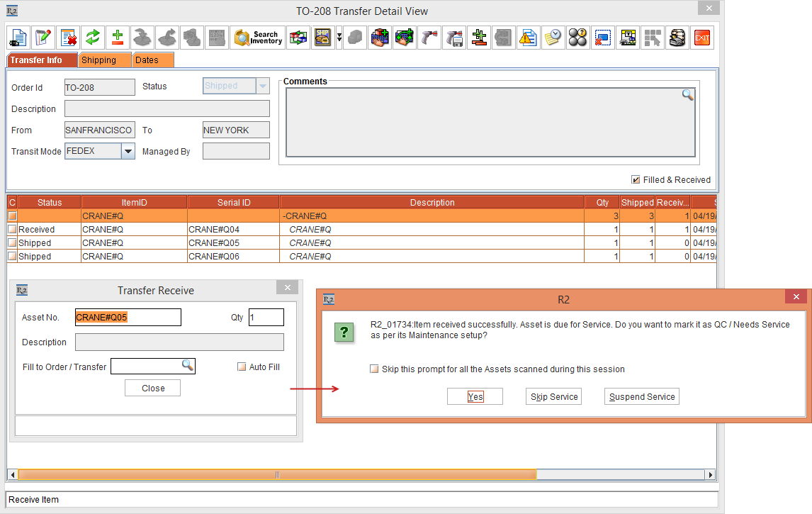Click the delete record red X icon

(x=68, y=38)
